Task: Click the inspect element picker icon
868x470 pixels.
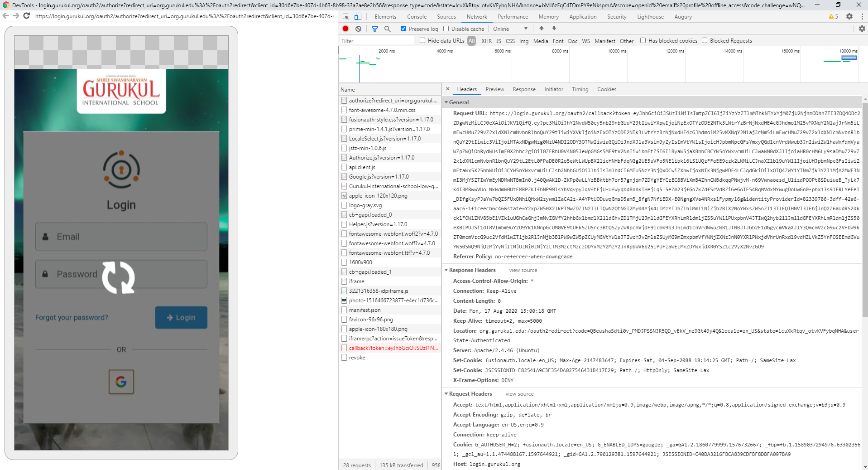Action: tap(346, 17)
